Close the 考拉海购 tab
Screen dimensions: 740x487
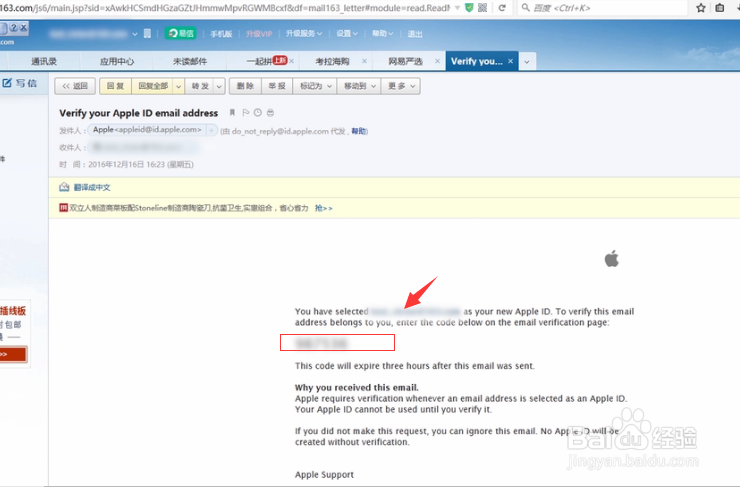click(x=364, y=61)
